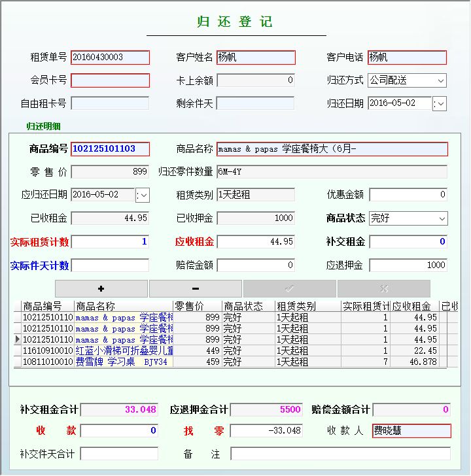Click the 备注 remarks field
This screenshot has width=471, height=476.
[340, 454]
